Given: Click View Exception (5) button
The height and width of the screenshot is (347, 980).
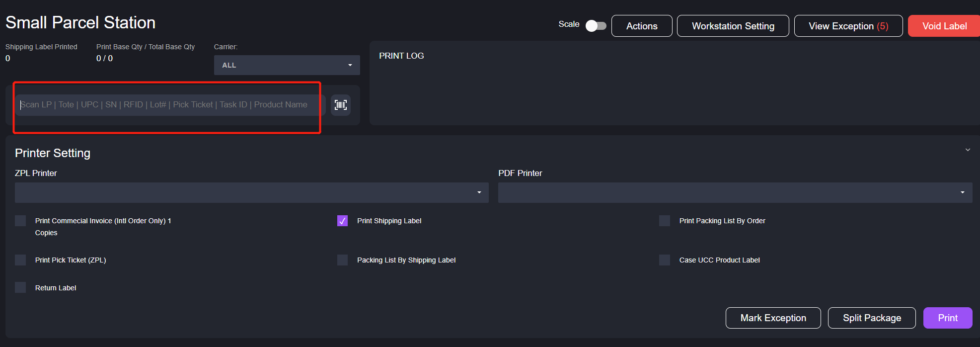Looking at the screenshot, I should (848, 26).
